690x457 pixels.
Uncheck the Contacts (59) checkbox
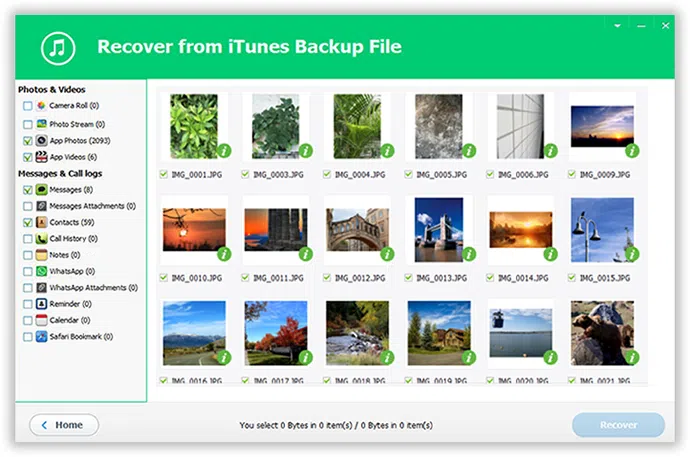(x=28, y=223)
